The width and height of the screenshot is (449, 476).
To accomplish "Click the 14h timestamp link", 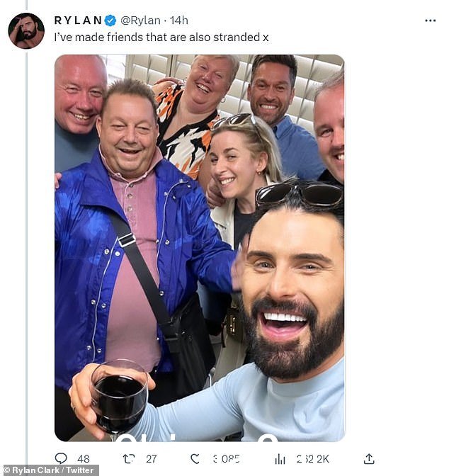I will (x=178, y=21).
